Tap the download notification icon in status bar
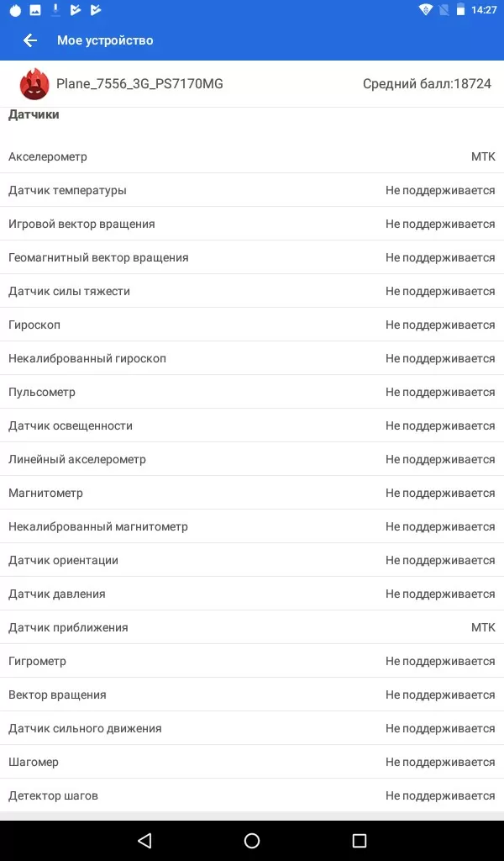504x861 pixels. (55, 10)
